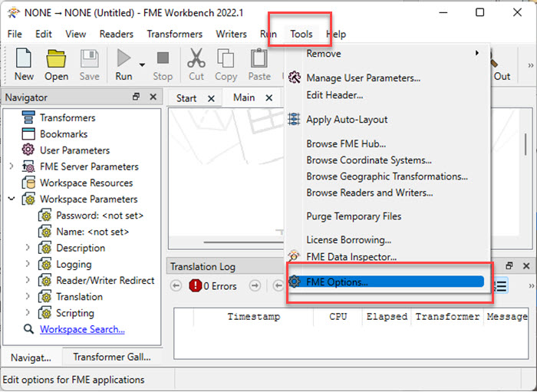Expand the Reader/Writer Redirect node
537x392 pixels.
[x=28, y=280]
